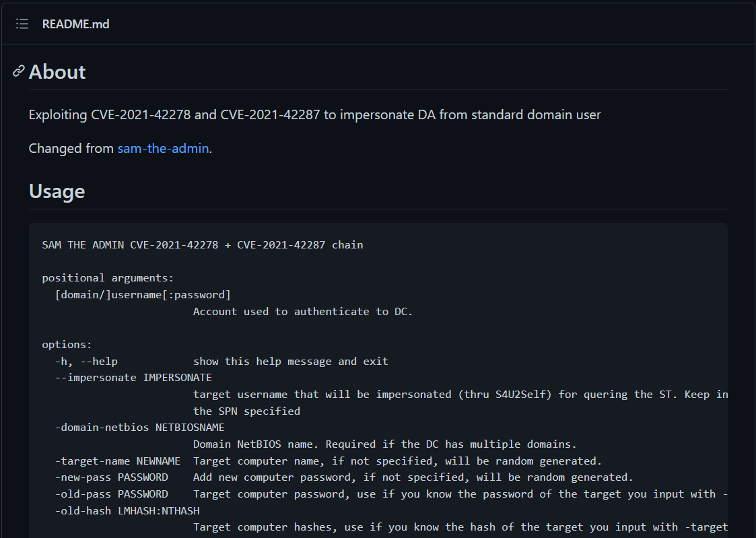Select "Target computer name, if not specified" text

pos(397,461)
